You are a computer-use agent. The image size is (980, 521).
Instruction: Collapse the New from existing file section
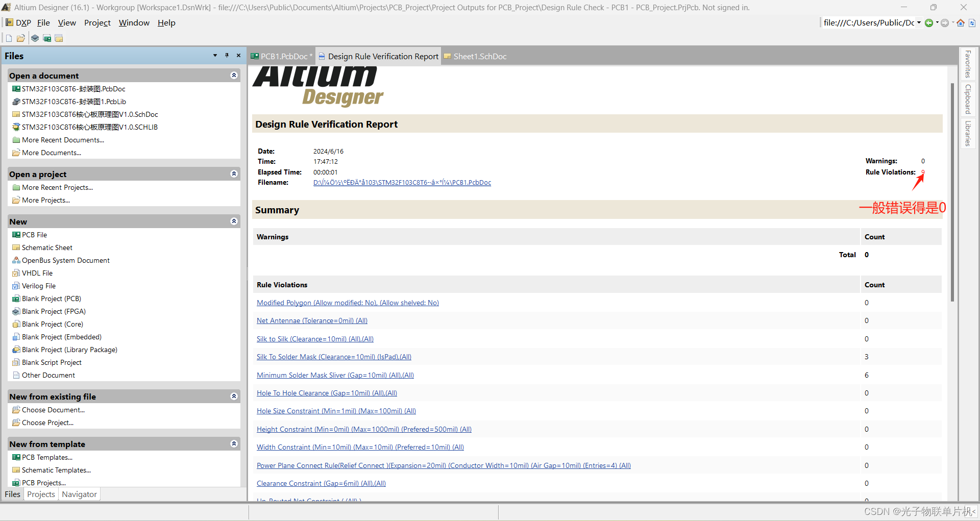(x=234, y=396)
